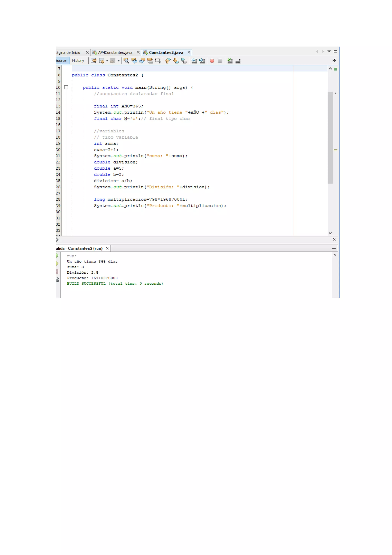Click green status square in error stripe

coord(335,69)
